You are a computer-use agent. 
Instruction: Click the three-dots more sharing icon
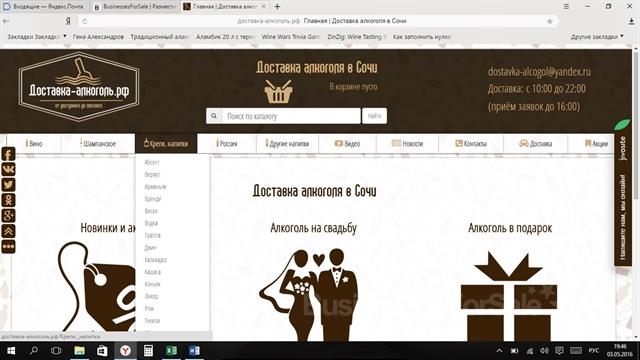pyautogui.click(x=9, y=247)
